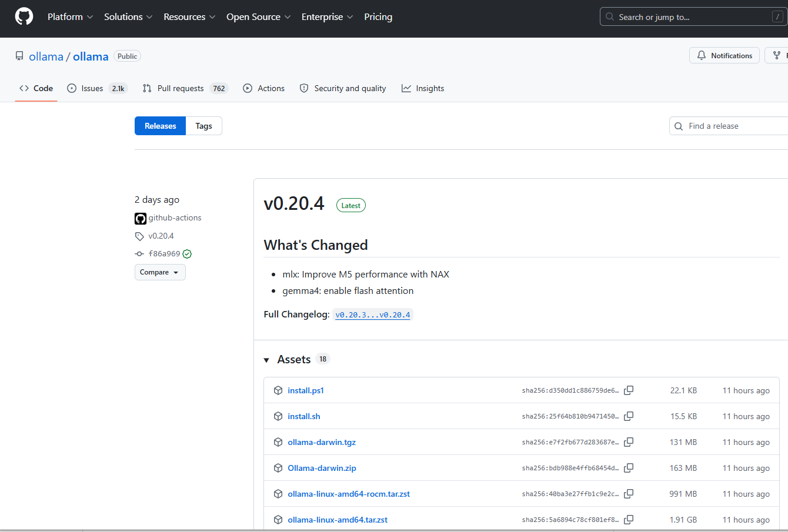Screen dimensions: 788x532
Task: Switch to the Pull requests tab
Action: pyautogui.click(x=185, y=88)
